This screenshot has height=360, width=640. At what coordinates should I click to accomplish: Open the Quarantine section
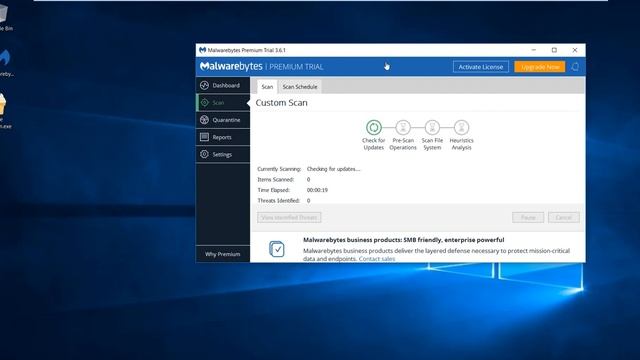click(x=223, y=120)
